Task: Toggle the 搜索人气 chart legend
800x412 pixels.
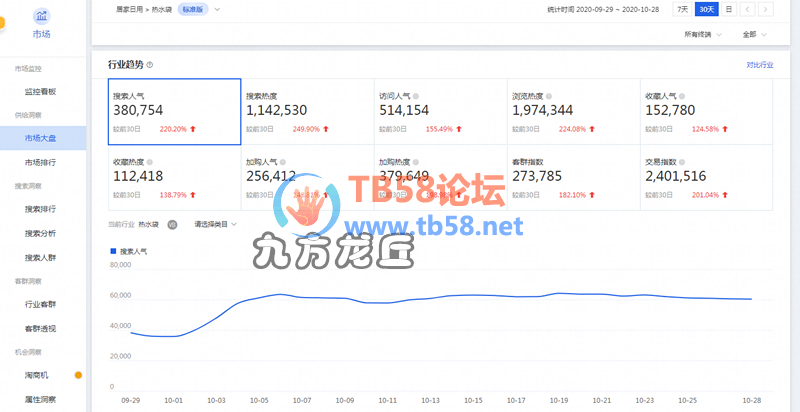Action: (x=129, y=251)
